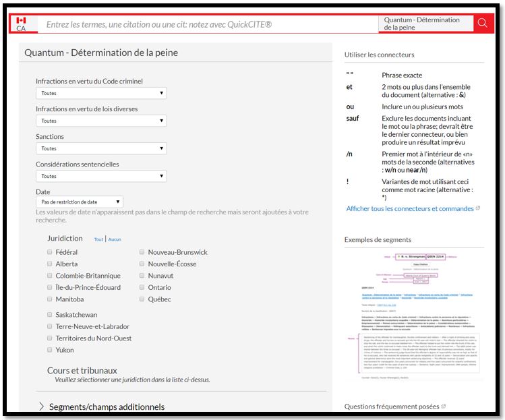Click the "sauf" connector term
The height and width of the screenshot is (420, 505).
click(353, 118)
